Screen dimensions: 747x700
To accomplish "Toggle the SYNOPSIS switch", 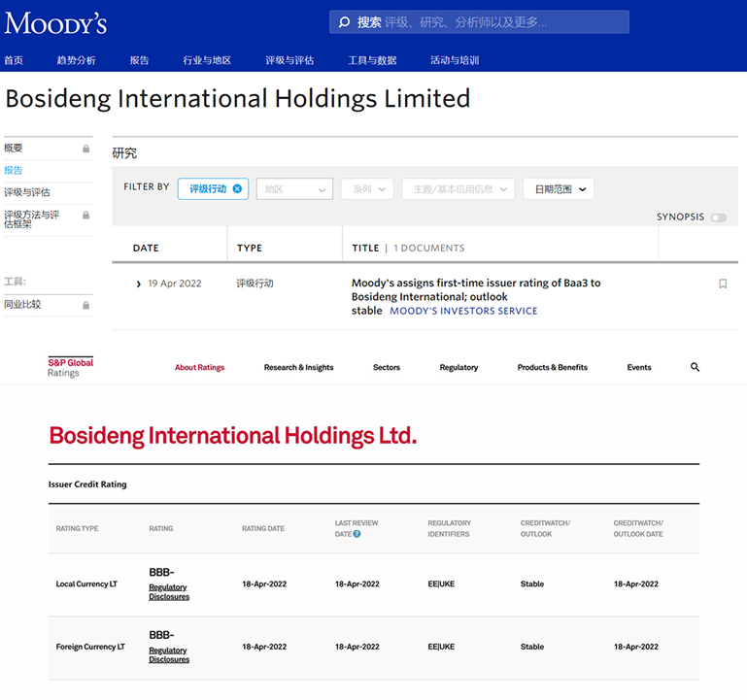I will (x=718, y=217).
